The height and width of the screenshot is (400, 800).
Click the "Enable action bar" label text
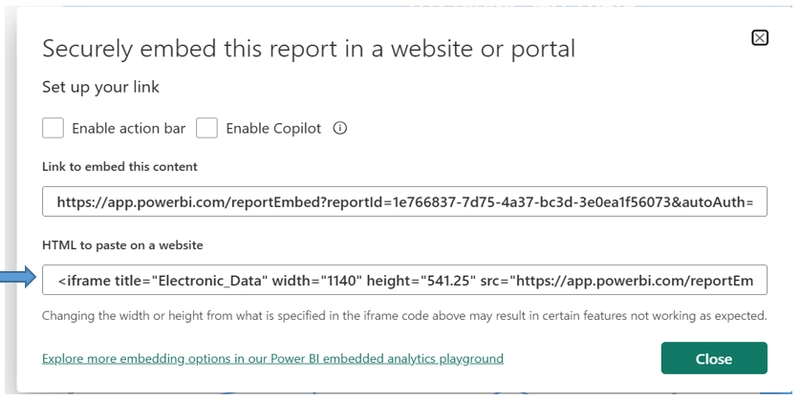(x=129, y=128)
